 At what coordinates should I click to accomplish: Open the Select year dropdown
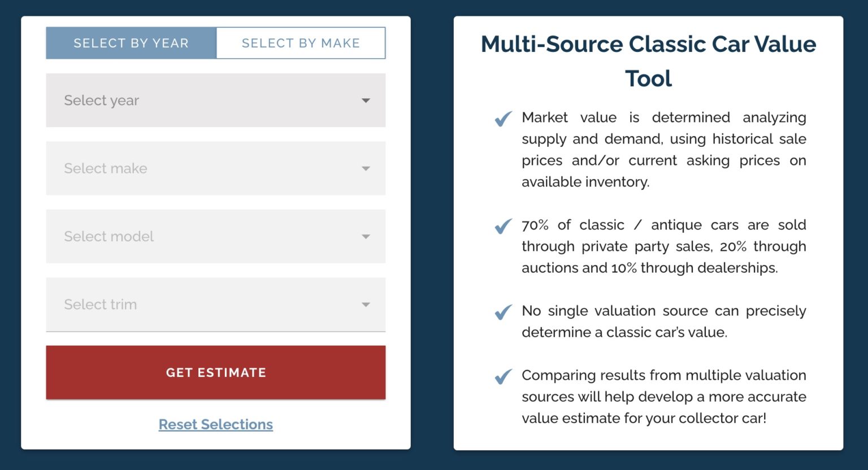(215, 100)
